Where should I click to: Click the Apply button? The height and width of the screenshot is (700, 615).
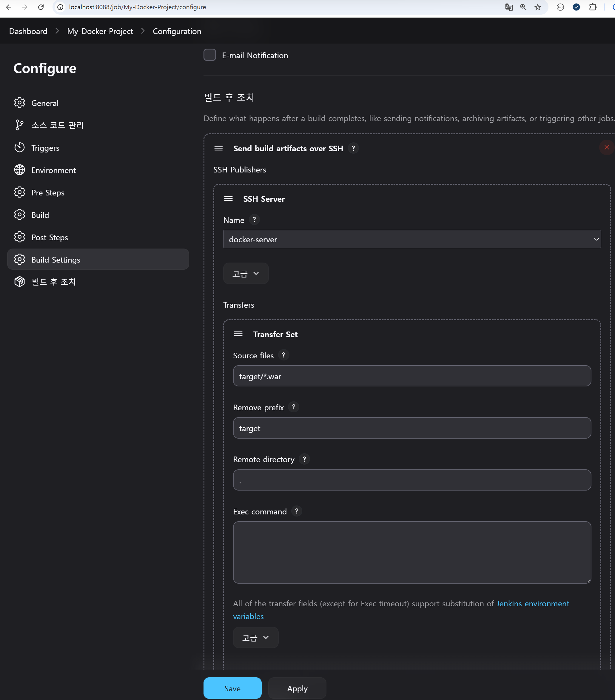click(297, 688)
